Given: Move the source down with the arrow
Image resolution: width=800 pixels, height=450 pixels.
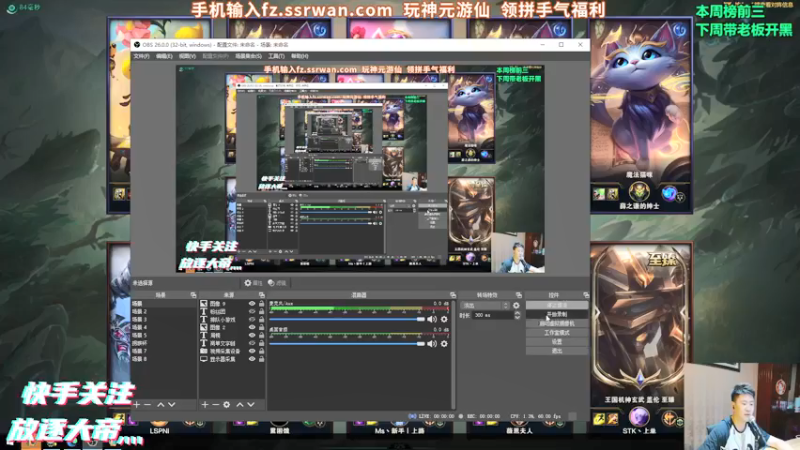Looking at the screenshot, I should point(251,405).
